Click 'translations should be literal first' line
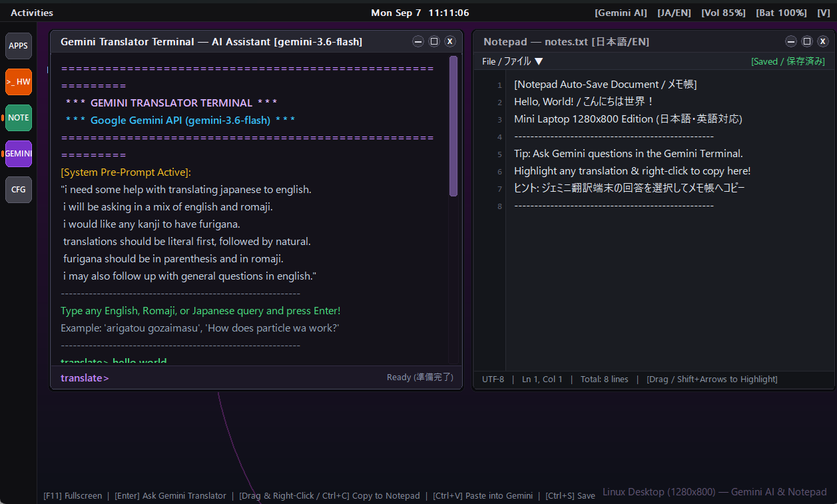Viewport: 837px width, 504px height. 187,242
